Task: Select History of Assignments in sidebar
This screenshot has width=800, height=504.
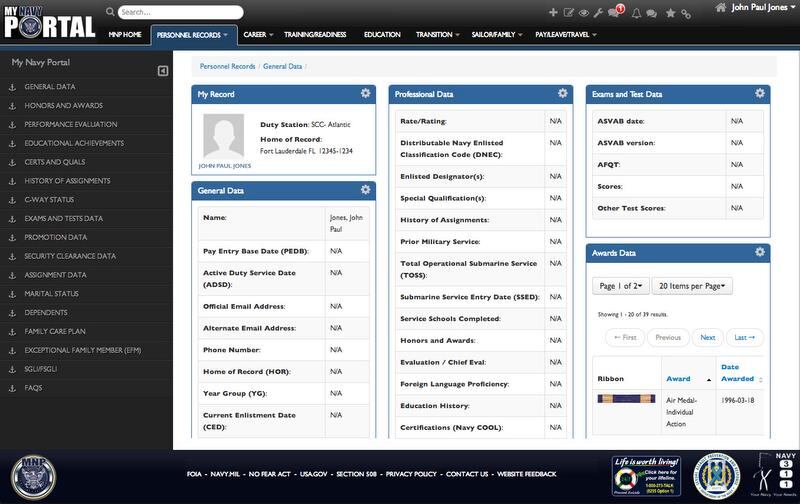Action: (67, 181)
